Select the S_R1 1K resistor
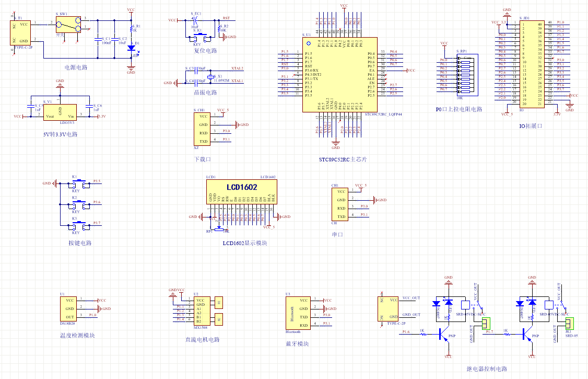The image size is (588, 379). click(131, 29)
